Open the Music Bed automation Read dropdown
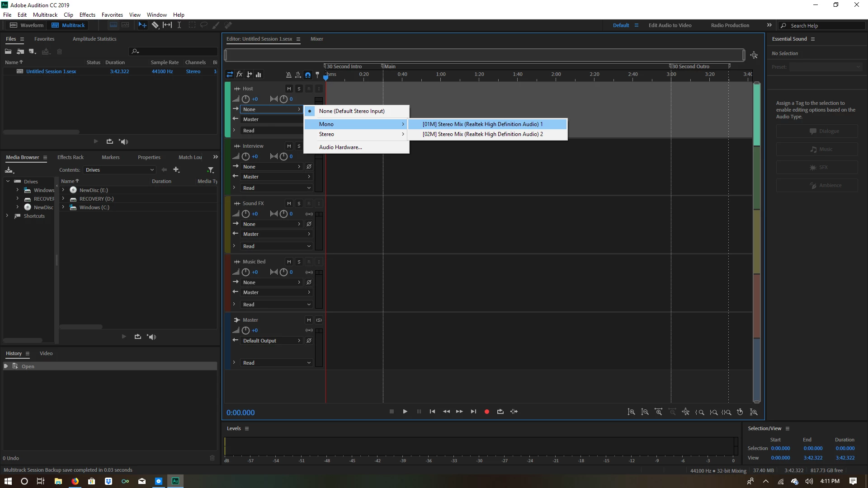This screenshot has height=488, width=868. pos(276,305)
